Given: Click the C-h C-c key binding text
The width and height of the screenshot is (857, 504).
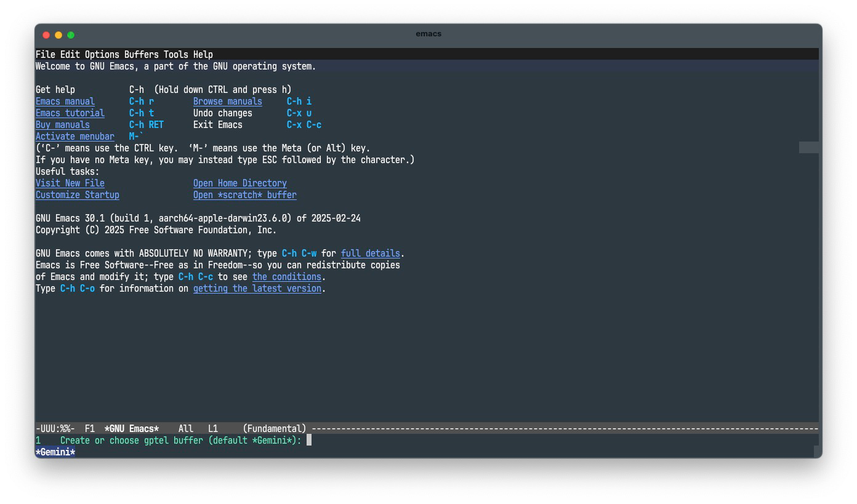Looking at the screenshot, I should tap(196, 277).
